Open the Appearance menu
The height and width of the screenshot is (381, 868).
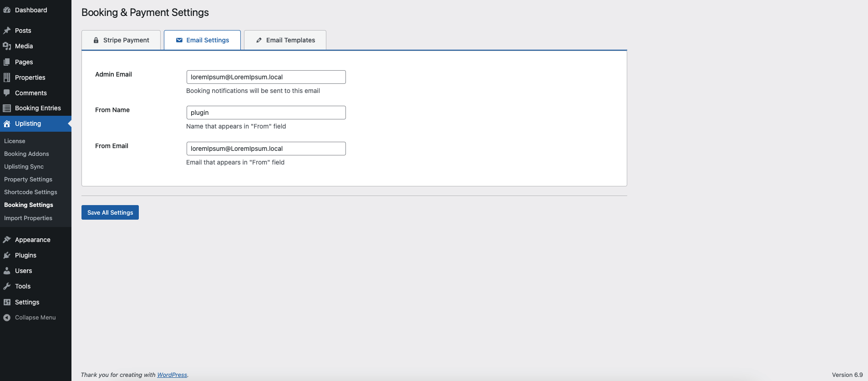tap(36, 240)
